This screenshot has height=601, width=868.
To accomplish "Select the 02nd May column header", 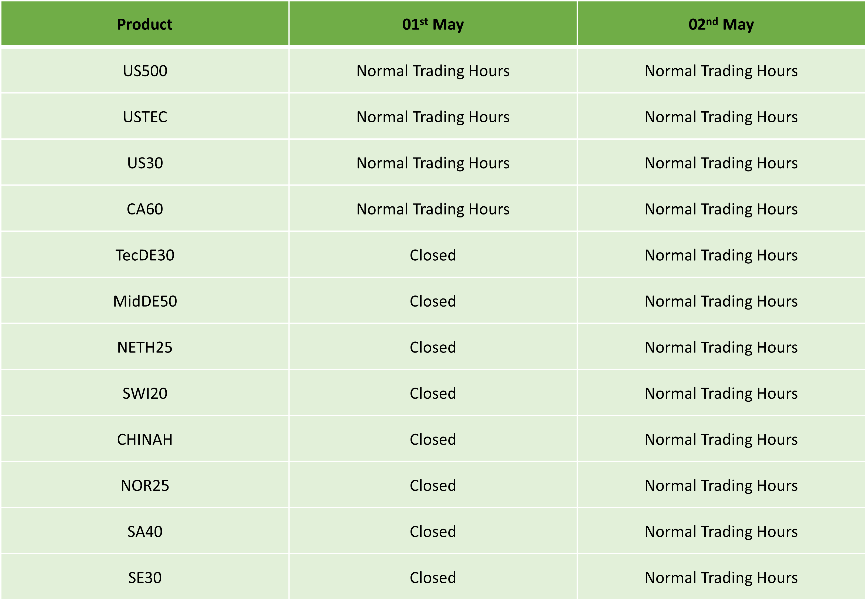I will click(x=721, y=24).
